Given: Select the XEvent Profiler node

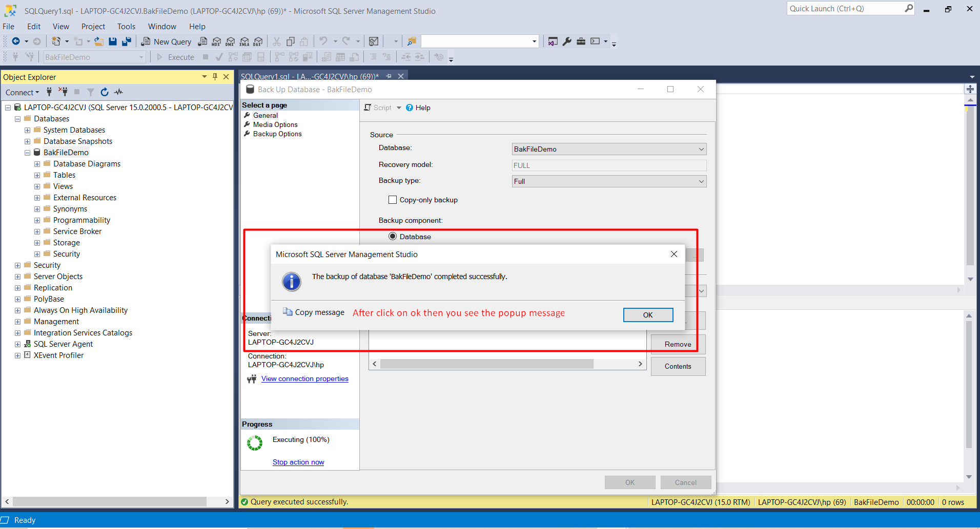Looking at the screenshot, I should (x=58, y=355).
